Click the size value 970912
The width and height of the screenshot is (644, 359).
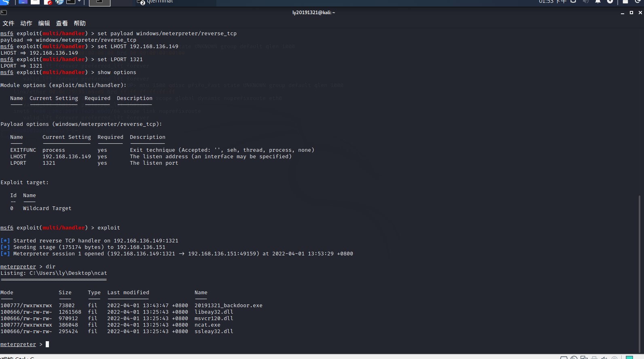point(68,319)
